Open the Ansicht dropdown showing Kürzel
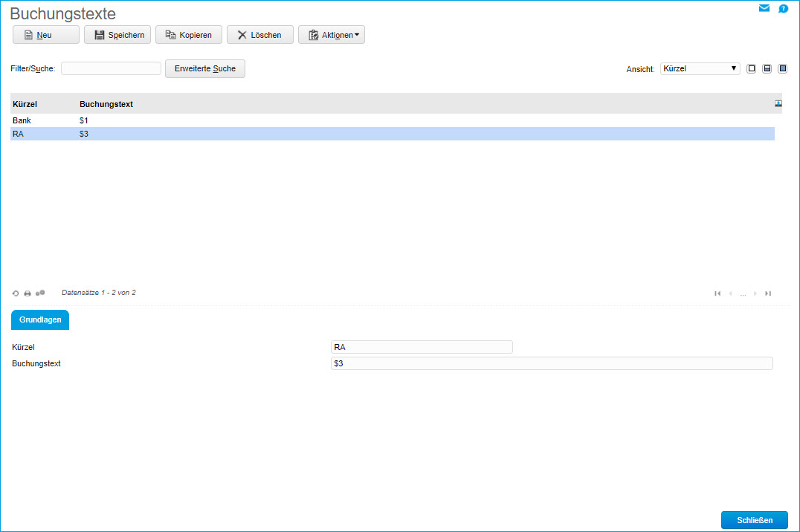 pyautogui.click(x=700, y=68)
